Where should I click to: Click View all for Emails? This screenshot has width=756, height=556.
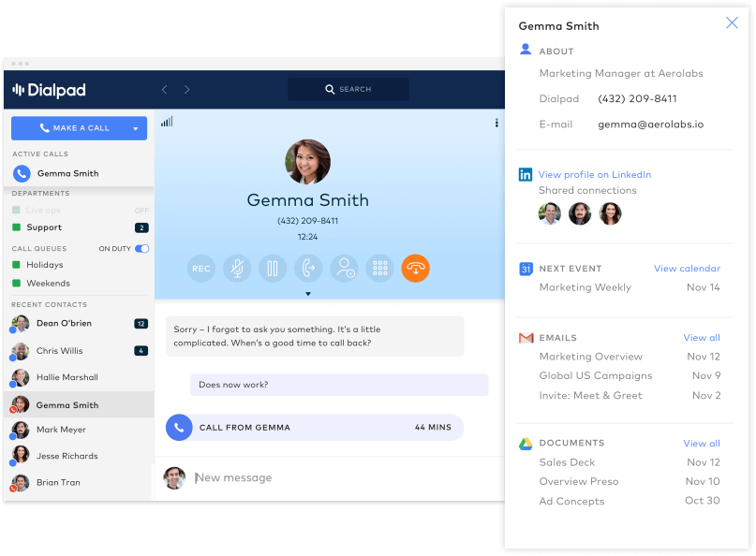pos(702,338)
